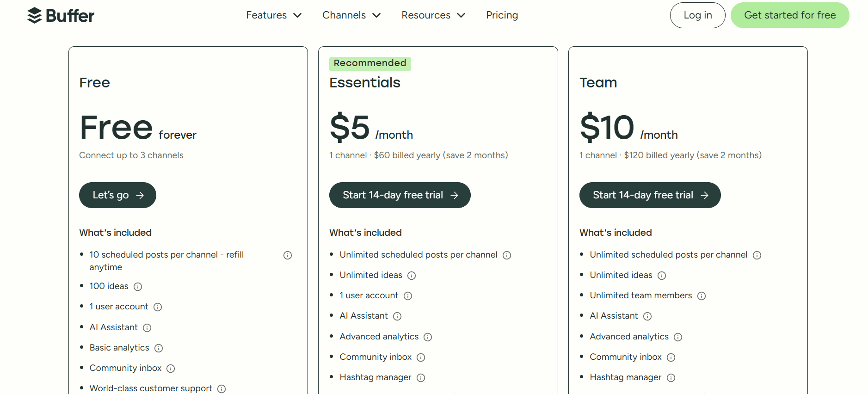868x394 pixels.
Task: Click "$60 billed yearly" text
Action: (407, 155)
